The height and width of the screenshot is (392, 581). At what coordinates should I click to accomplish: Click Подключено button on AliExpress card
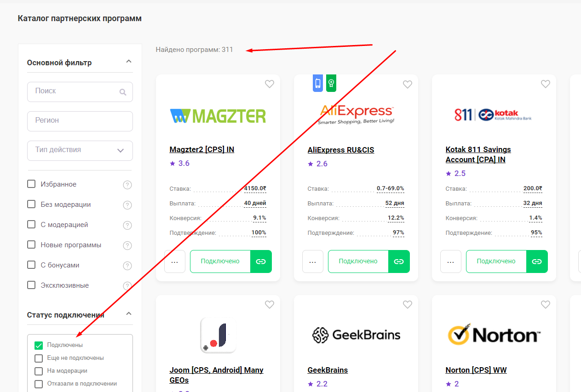point(358,261)
